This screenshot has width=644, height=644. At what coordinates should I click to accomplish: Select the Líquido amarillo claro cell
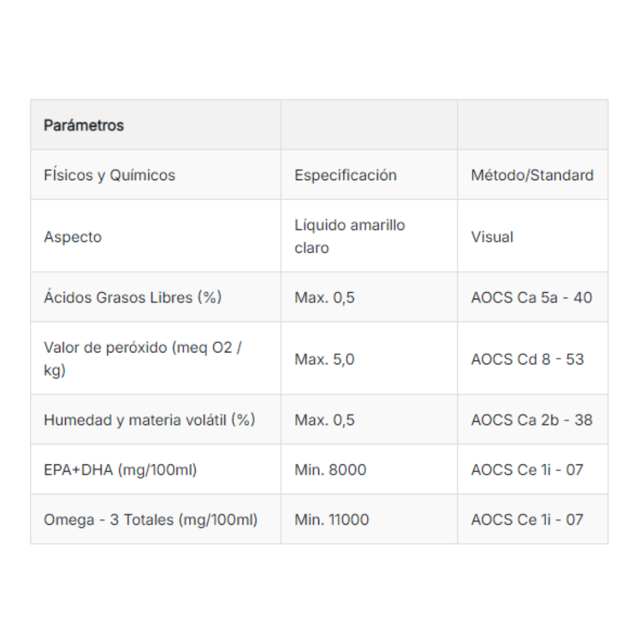click(x=349, y=236)
